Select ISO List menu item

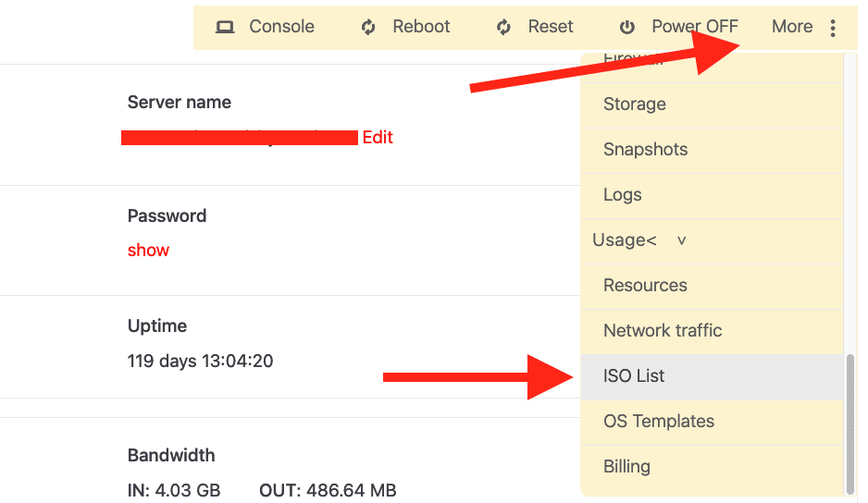(634, 376)
